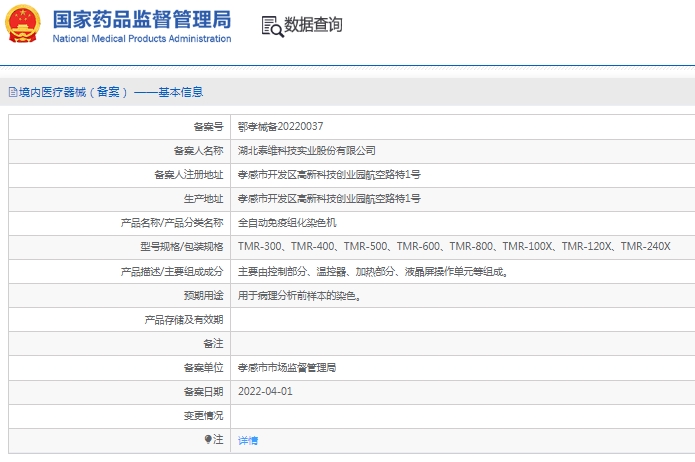Click the 预期用途 label
This screenshot has height=462, width=695.
coord(203,295)
